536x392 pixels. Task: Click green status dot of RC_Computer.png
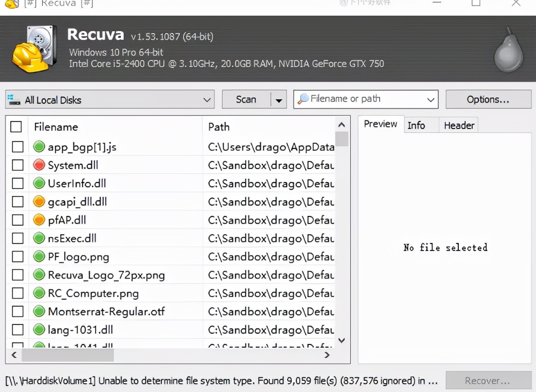point(39,293)
